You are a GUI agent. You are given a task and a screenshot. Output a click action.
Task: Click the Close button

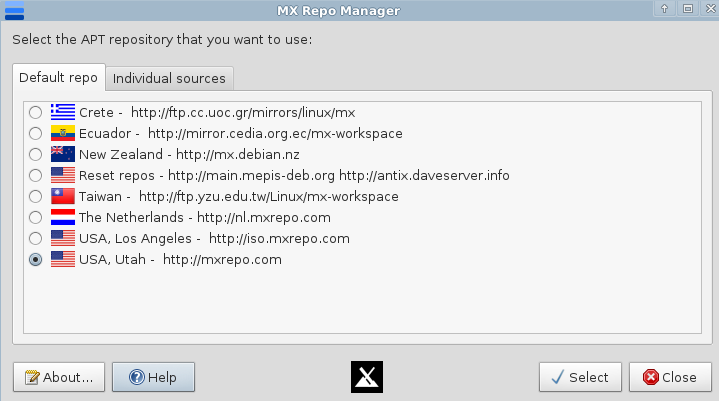pyautogui.click(x=670, y=377)
